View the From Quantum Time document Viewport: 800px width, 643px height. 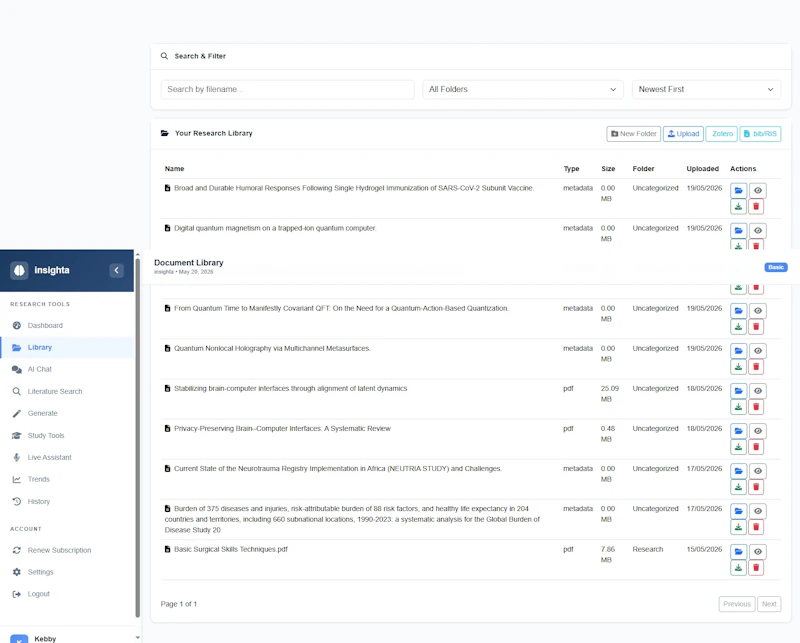758,311
